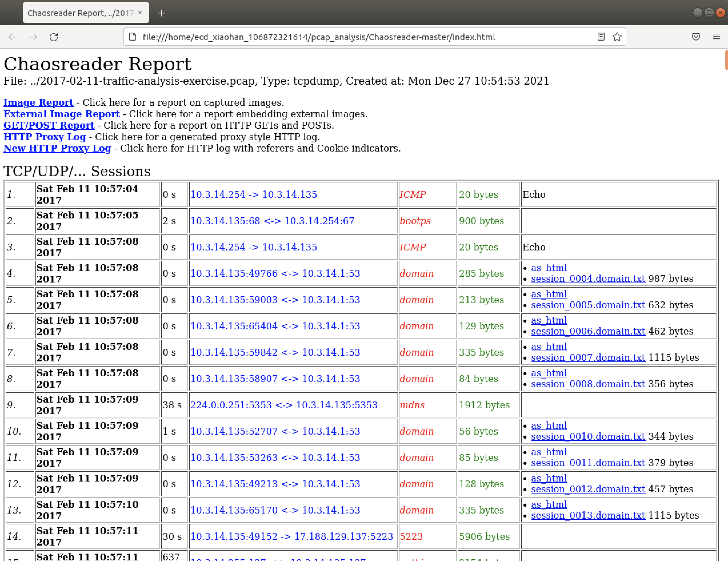Open session_0006.domain.txt file link

[588, 331]
